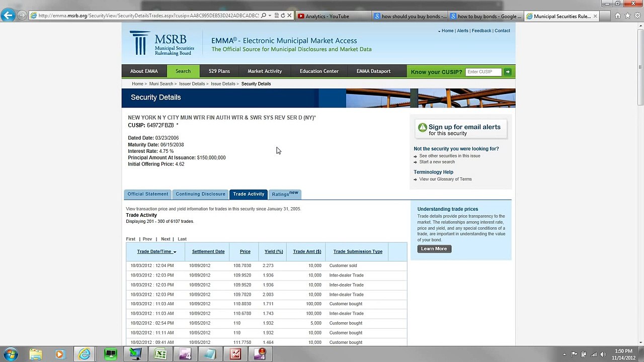Screen dimensions: 644x362
Task: Click 'Start a new search' link
Action: [x=437, y=162]
